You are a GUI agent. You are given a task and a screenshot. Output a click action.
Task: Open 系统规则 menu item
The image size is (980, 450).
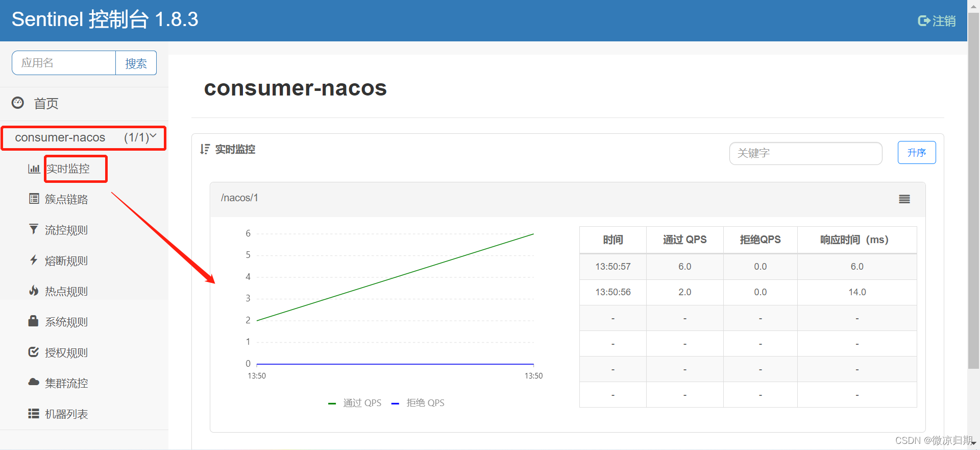point(66,322)
